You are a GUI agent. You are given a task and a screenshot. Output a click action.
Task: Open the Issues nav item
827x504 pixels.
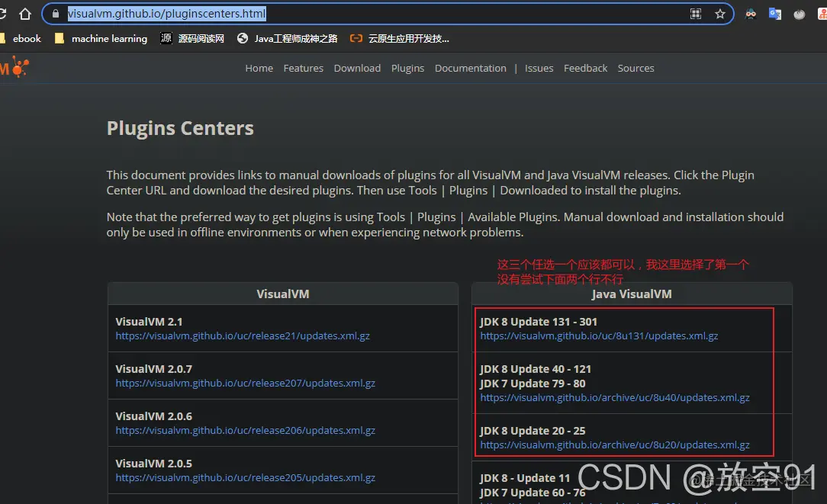click(x=539, y=68)
